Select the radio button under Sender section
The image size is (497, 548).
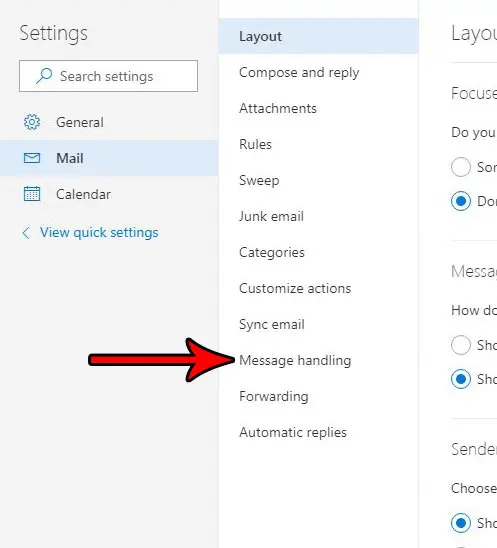(461, 523)
